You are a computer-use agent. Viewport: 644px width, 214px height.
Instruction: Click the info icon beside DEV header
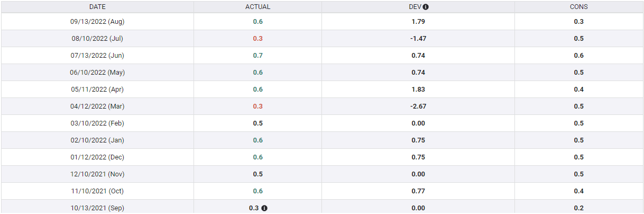click(x=426, y=7)
